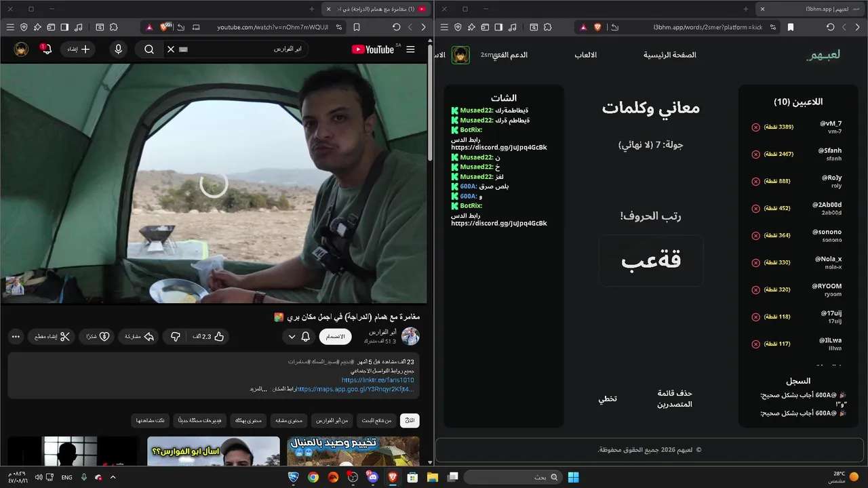Image resolution: width=868 pixels, height=488 pixels.
Task: Remove player 2Ab00d from list
Action: tap(755, 208)
